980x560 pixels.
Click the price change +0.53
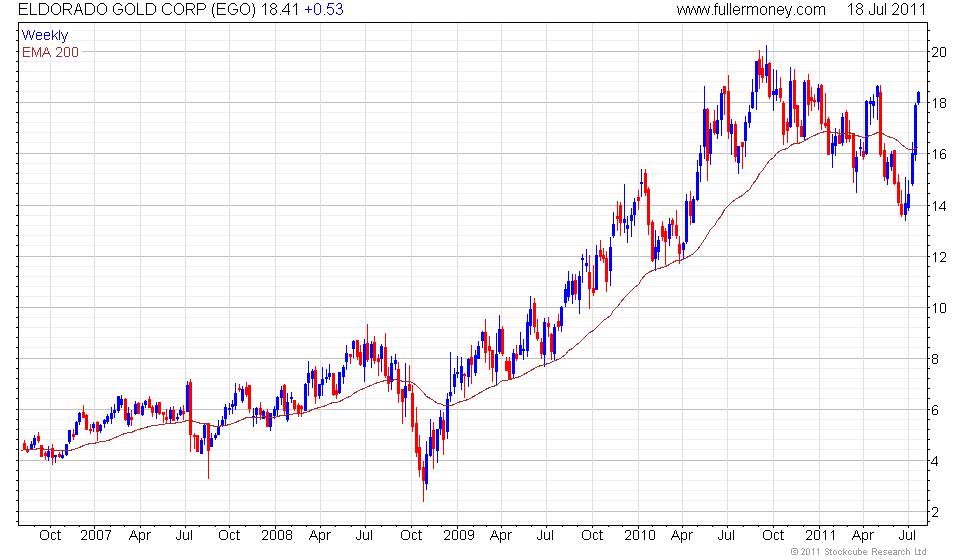pos(324,9)
